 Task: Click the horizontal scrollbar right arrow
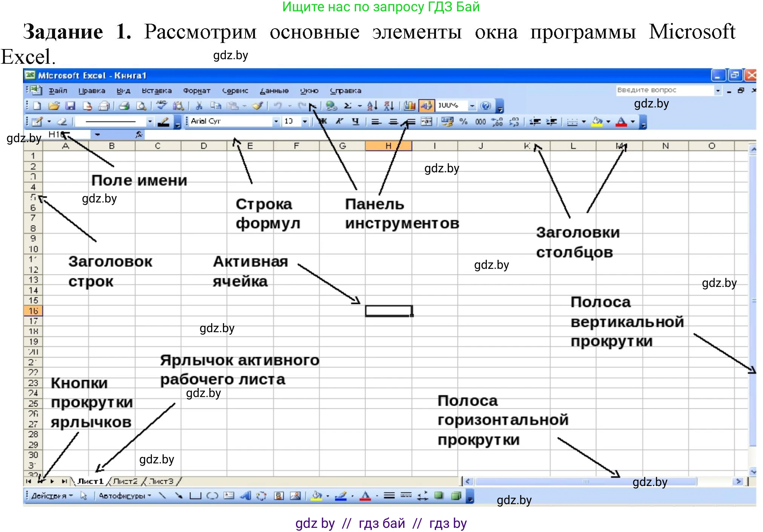(x=738, y=481)
